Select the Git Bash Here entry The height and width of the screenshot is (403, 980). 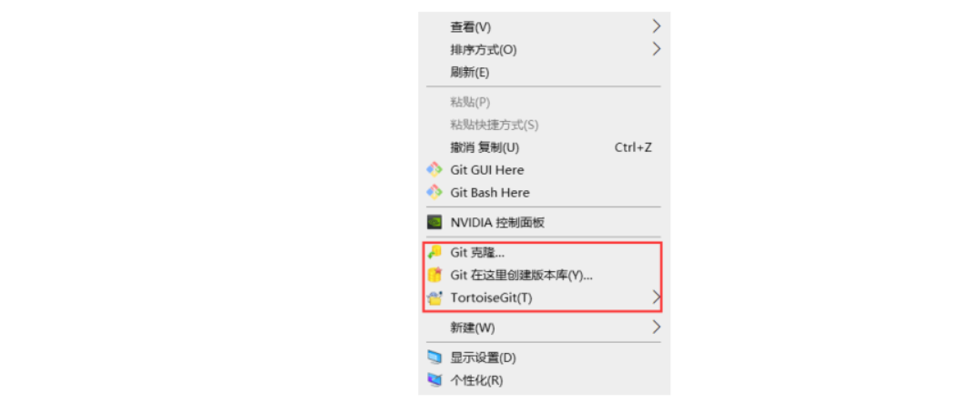tap(544, 192)
